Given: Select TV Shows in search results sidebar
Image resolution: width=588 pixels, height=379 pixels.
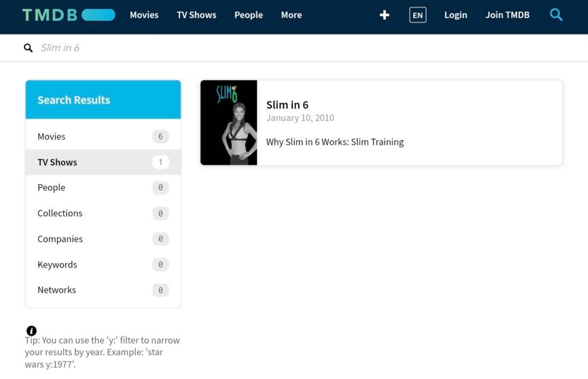Looking at the screenshot, I should (103, 162).
